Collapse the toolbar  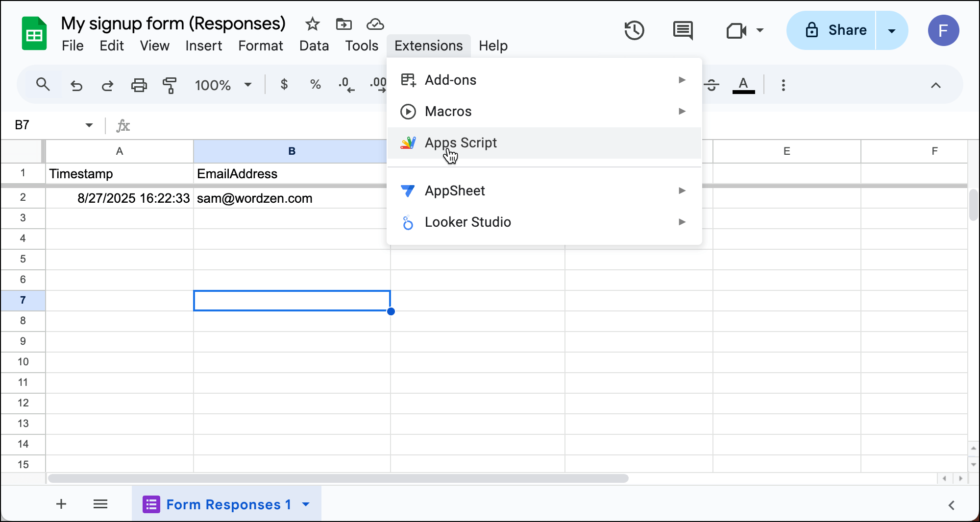936,85
